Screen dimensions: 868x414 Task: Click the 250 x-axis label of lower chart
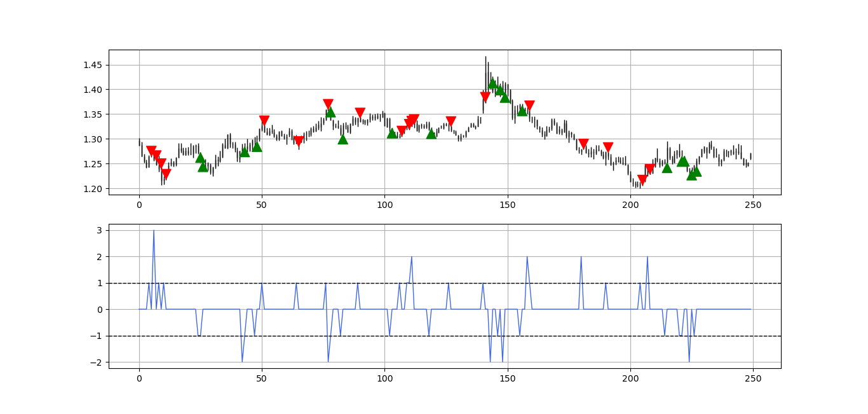pyautogui.click(x=753, y=379)
